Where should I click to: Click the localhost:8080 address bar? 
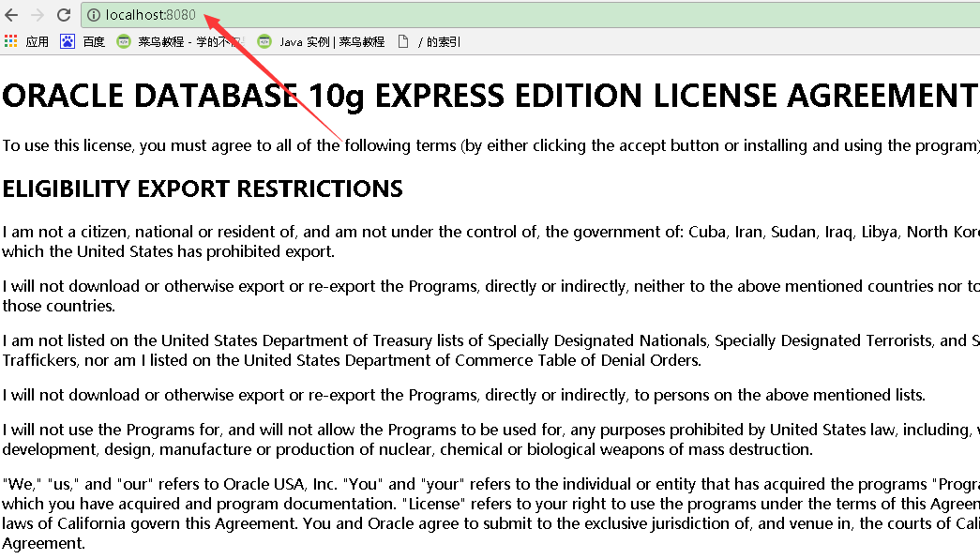[x=530, y=15]
